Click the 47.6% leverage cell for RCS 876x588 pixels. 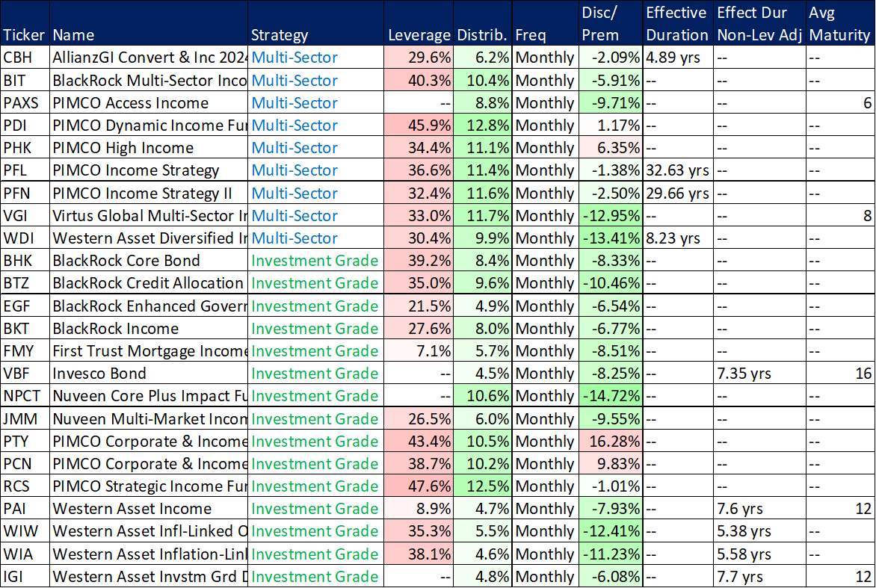419,486
